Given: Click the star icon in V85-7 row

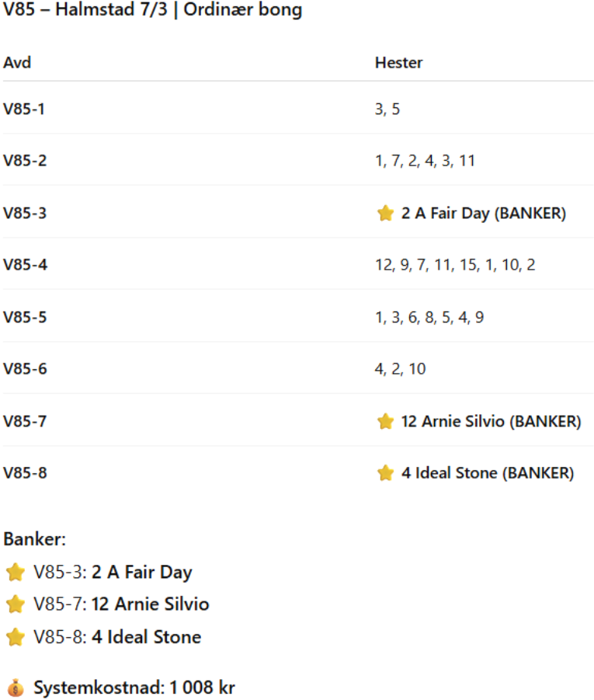Looking at the screenshot, I should 385,421.
